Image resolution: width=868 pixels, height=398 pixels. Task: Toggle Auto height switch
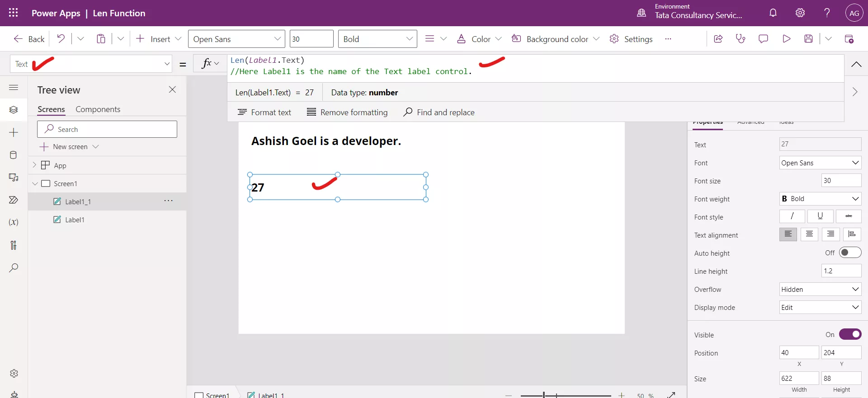coord(850,253)
